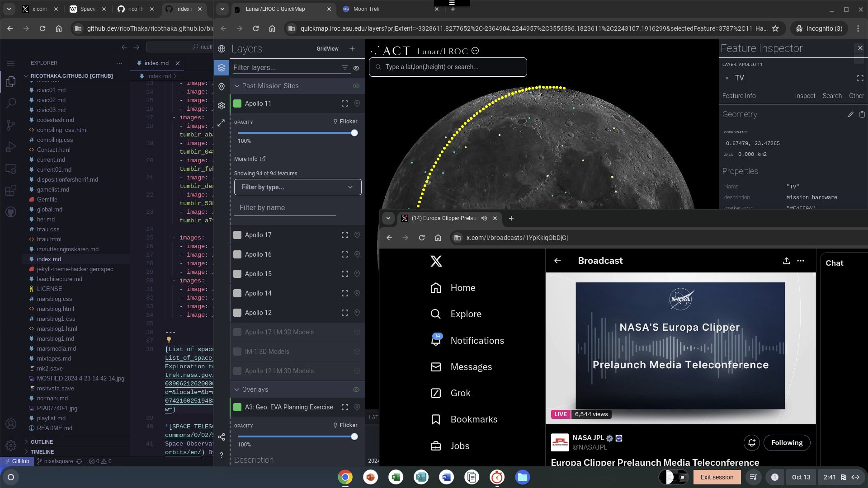Share the broadcast using the upload icon
Viewport: 868px width, 488px height.
click(x=787, y=261)
